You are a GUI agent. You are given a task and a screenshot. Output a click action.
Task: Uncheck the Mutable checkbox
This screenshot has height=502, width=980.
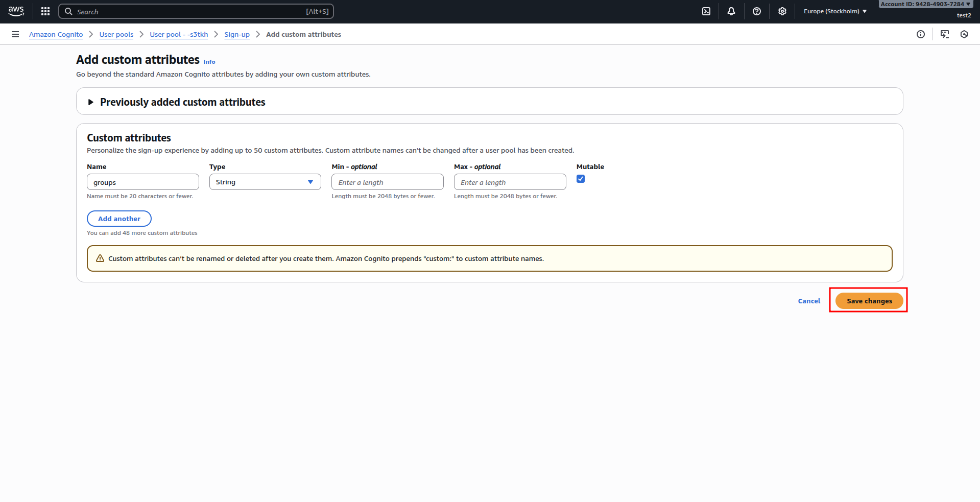[581, 179]
